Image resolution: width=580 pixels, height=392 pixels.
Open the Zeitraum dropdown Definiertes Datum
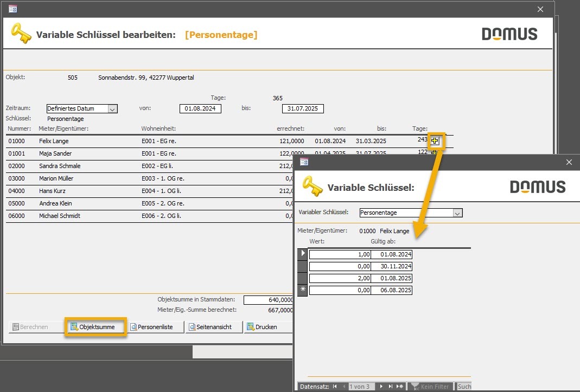coord(112,109)
